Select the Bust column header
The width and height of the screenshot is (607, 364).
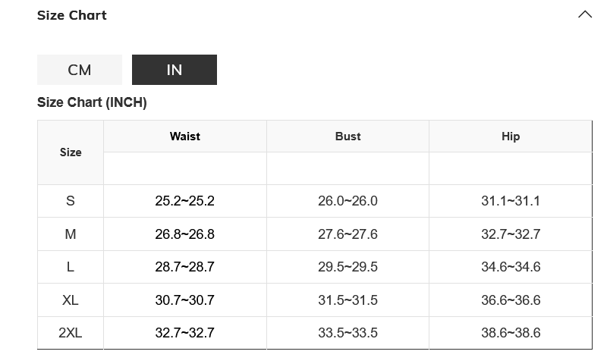[x=348, y=136]
